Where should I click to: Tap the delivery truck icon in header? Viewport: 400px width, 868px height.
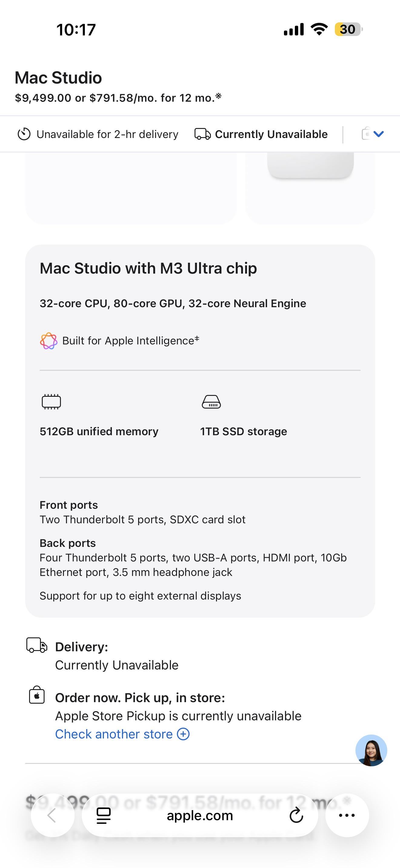tap(202, 134)
